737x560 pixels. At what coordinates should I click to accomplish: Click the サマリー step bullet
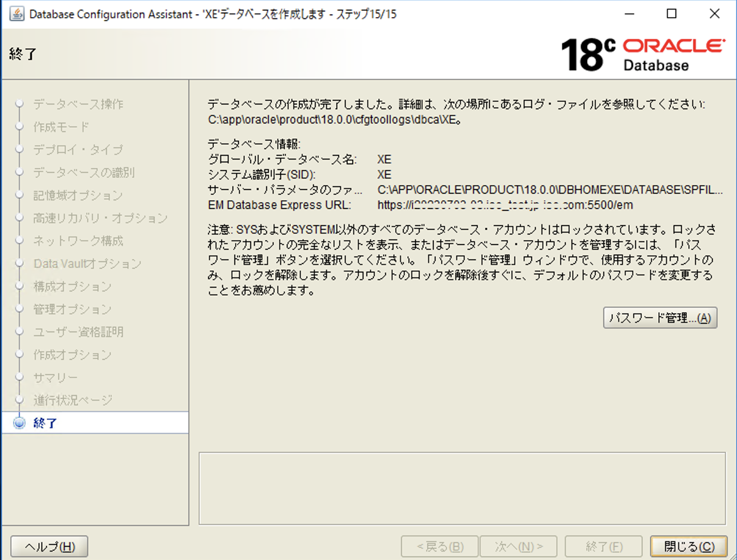(18, 377)
